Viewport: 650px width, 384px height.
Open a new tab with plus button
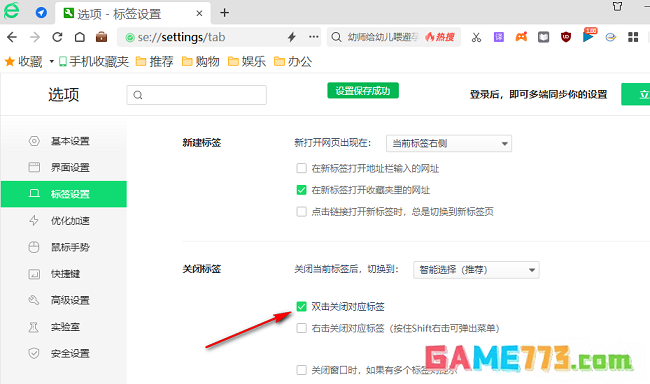pyautogui.click(x=224, y=13)
